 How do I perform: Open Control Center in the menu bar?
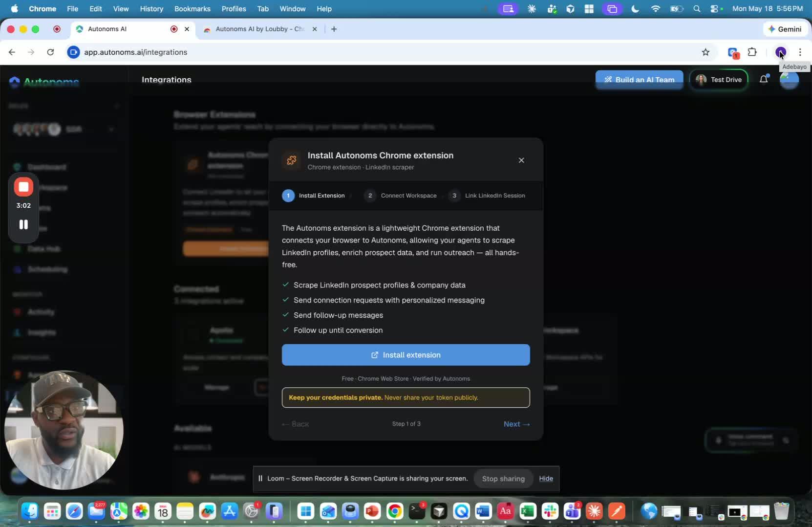pos(715,8)
